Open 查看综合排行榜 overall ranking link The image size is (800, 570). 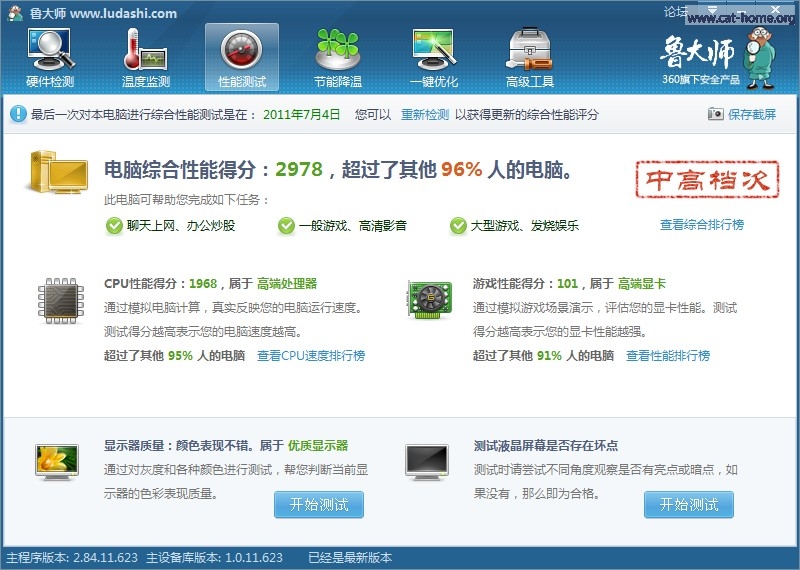(701, 225)
